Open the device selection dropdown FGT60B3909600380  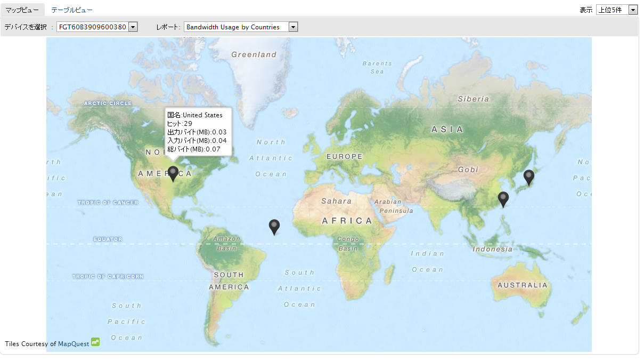[97, 27]
